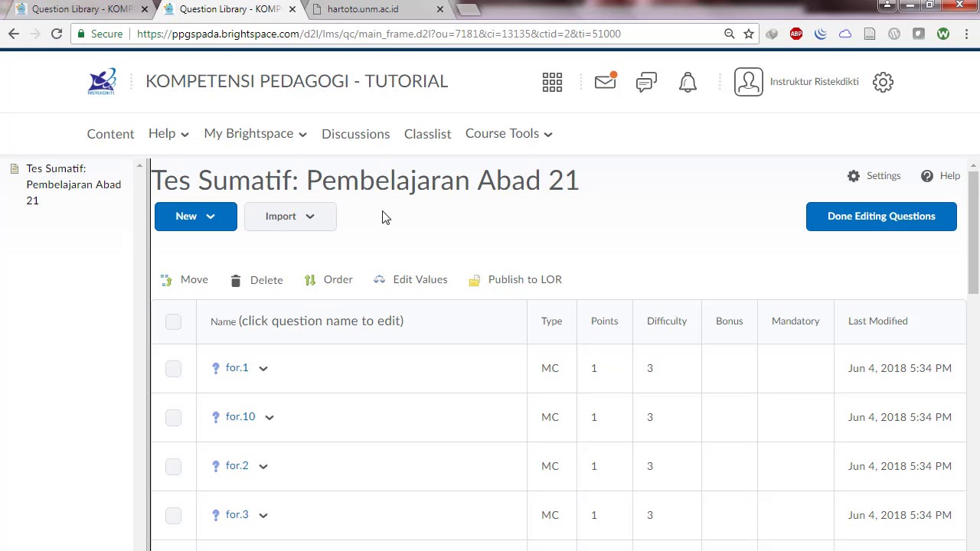
Task: Bookmark the page with star icon
Action: (749, 34)
